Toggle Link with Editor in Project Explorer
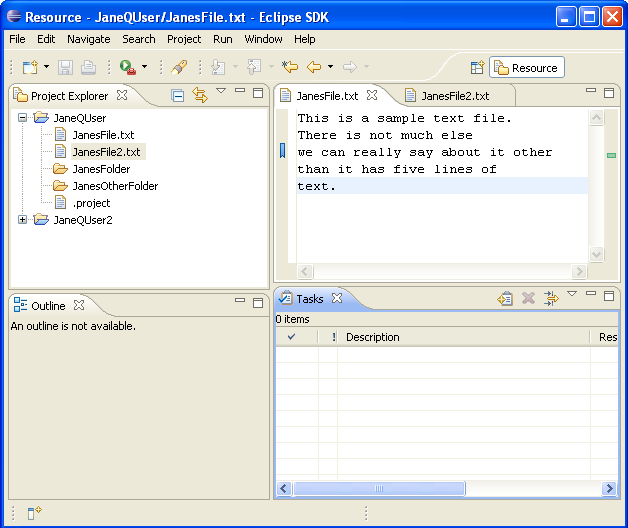 (200, 95)
